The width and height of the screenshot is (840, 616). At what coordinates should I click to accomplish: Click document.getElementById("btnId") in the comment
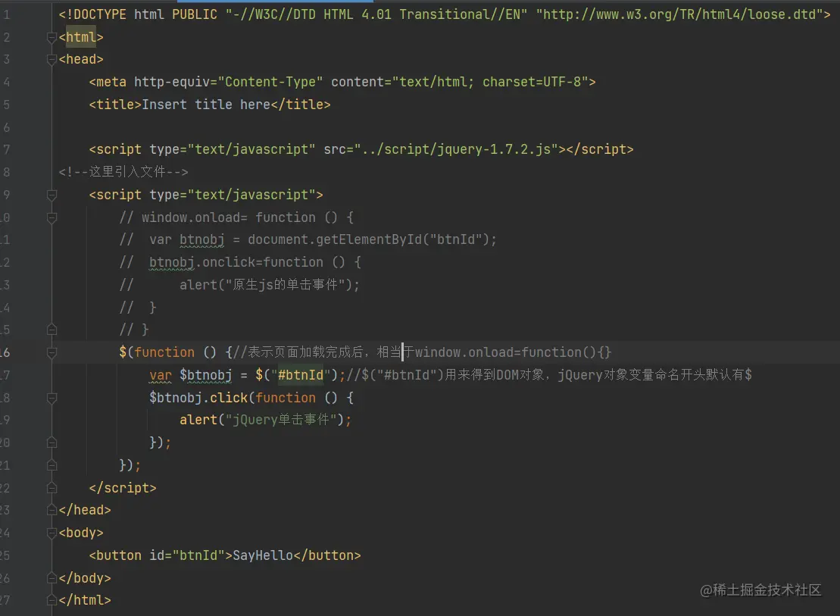(x=369, y=239)
